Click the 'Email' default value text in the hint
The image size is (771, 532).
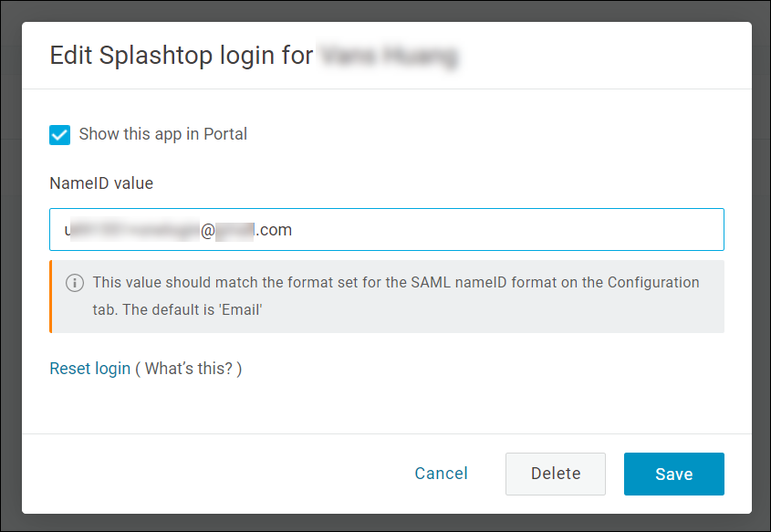(x=241, y=309)
